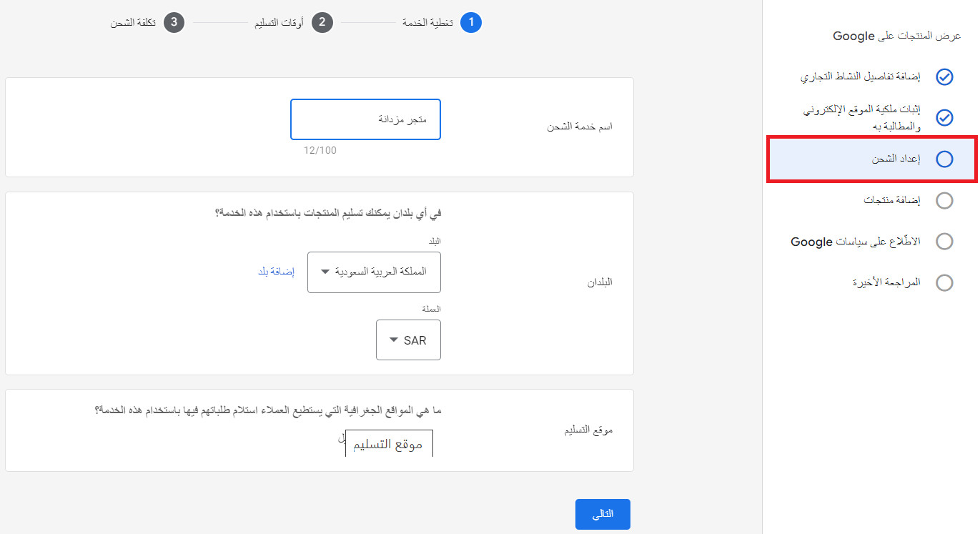Select the إضافة منتجات step circle

pyautogui.click(x=944, y=201)
